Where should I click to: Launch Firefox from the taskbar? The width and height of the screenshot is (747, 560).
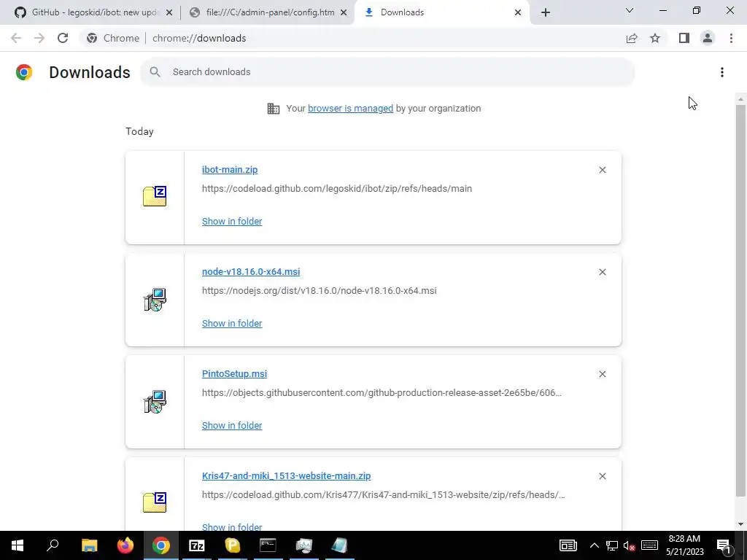click(125, 545)
